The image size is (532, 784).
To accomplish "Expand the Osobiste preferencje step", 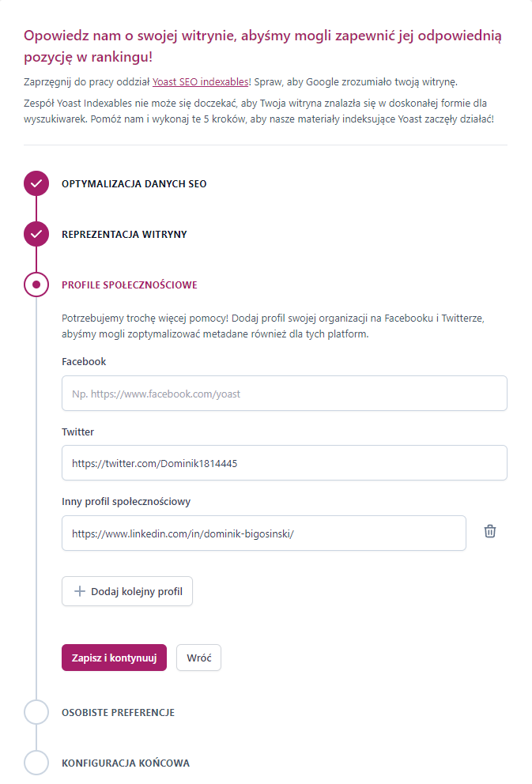I will tap(118, 713).
